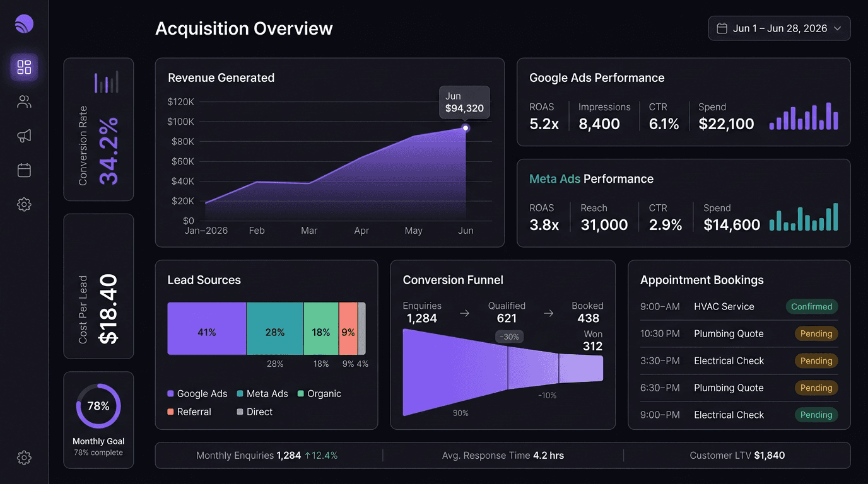Open the bottom gear icon in sidebar
Screen dimensions: 868x484
(x=24, y=458)
